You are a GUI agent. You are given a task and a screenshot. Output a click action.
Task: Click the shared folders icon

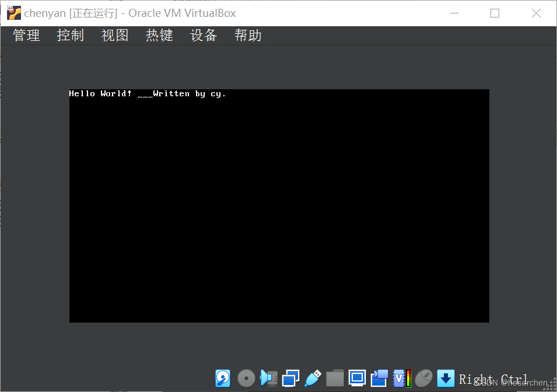(x=335, y=378)
